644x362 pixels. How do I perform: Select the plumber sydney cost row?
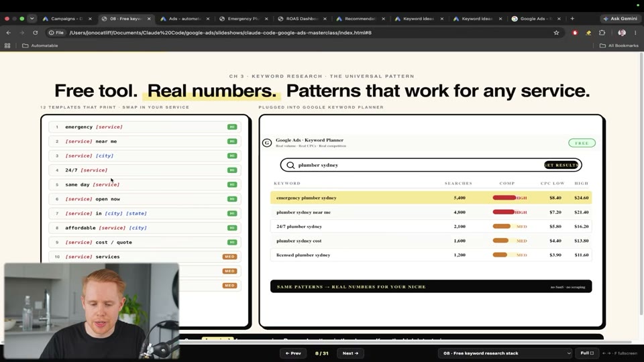click(431, 241)
